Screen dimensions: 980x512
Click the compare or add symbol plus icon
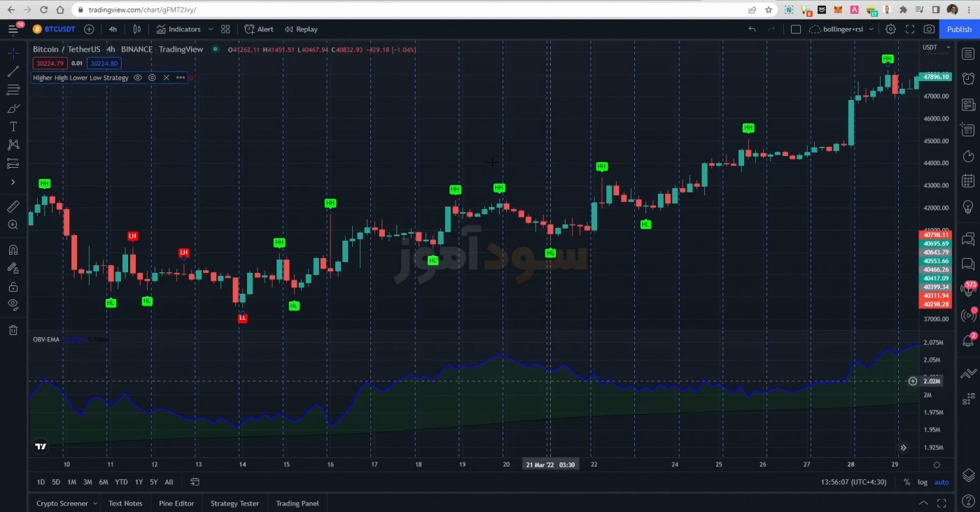89,29
